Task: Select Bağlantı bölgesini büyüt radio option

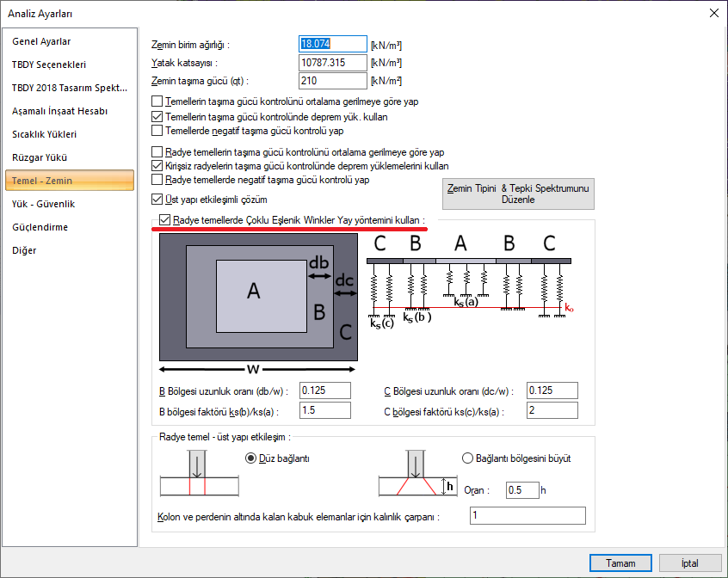Action: [467, 458]
